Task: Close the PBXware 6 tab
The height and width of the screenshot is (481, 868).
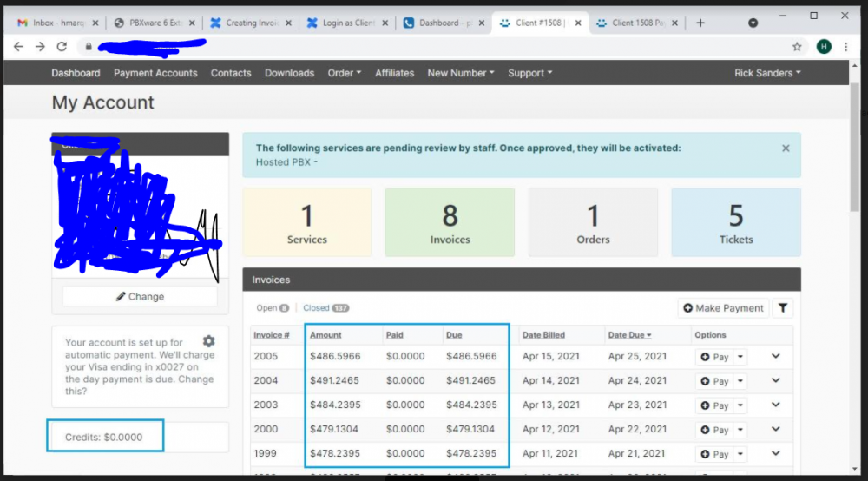Action: point(192,23)
